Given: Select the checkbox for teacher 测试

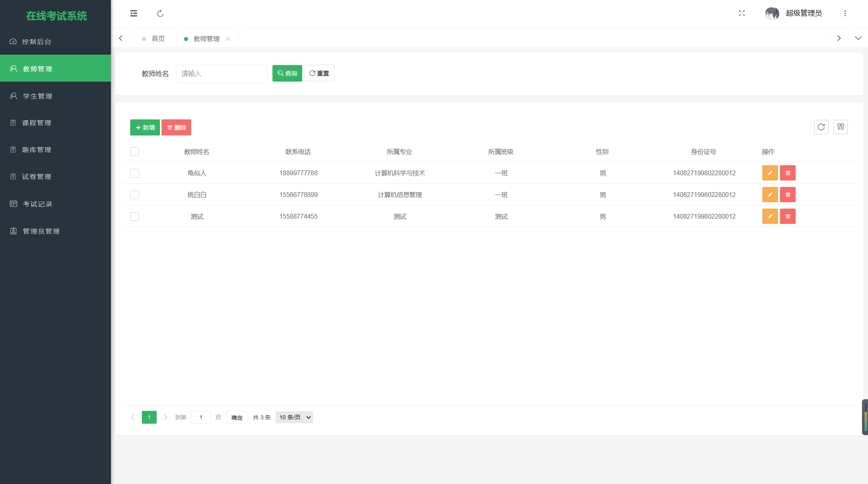Looking at the screenshot, I should point(135,216).
